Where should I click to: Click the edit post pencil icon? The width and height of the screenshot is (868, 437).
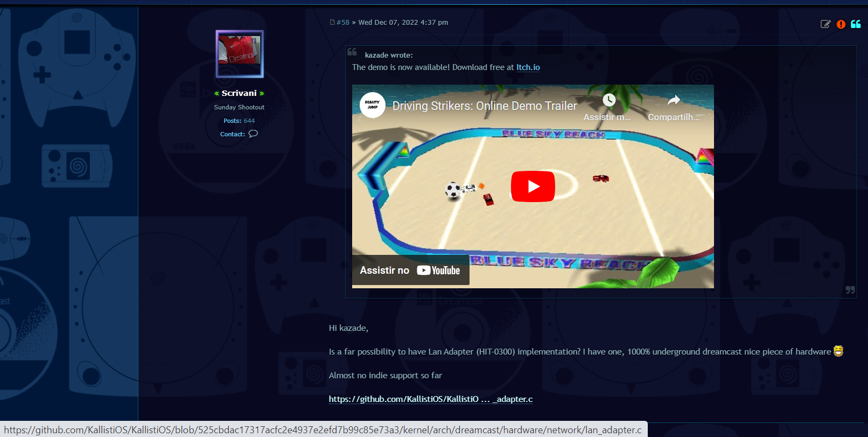[x=825, y=24]
